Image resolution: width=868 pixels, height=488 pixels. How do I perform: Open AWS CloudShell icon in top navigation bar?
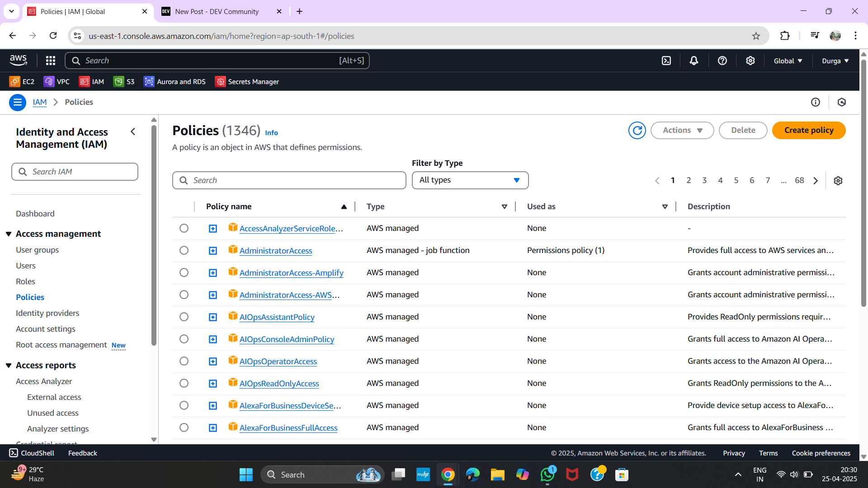tap(666, 61)
